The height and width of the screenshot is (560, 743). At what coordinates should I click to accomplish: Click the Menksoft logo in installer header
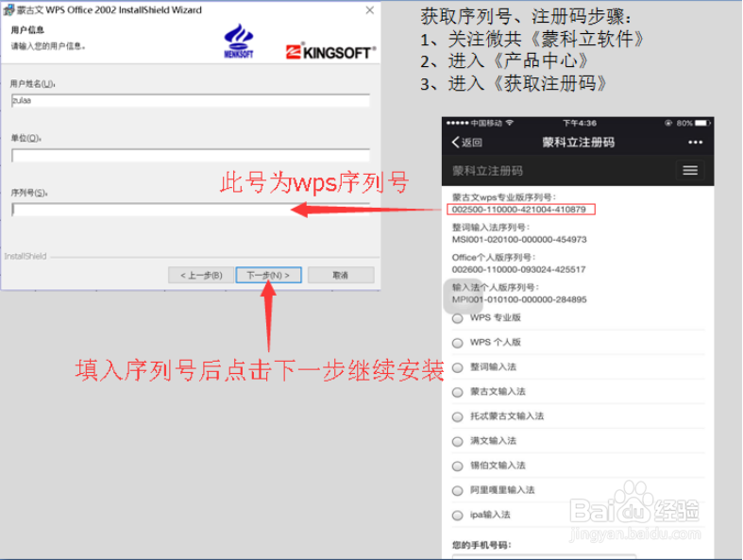click(x=238, y=42)
